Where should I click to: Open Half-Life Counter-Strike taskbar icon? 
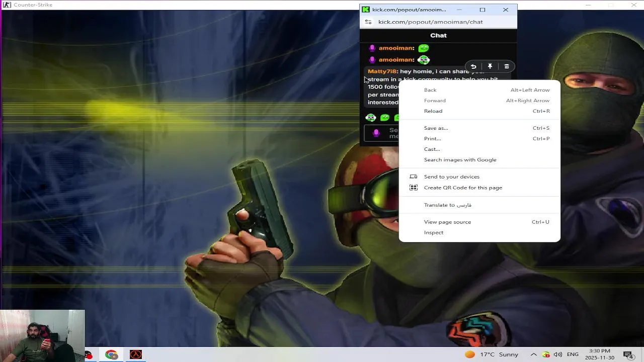pyautogui.click(x=136, y=355)
